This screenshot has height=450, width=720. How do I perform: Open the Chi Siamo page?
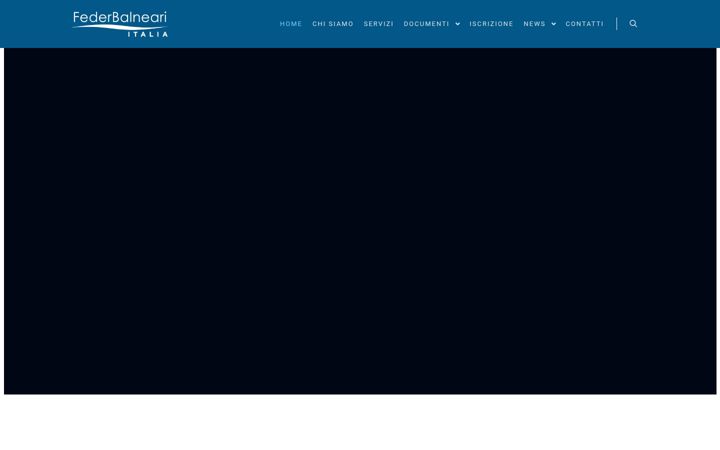coord(333,24)
